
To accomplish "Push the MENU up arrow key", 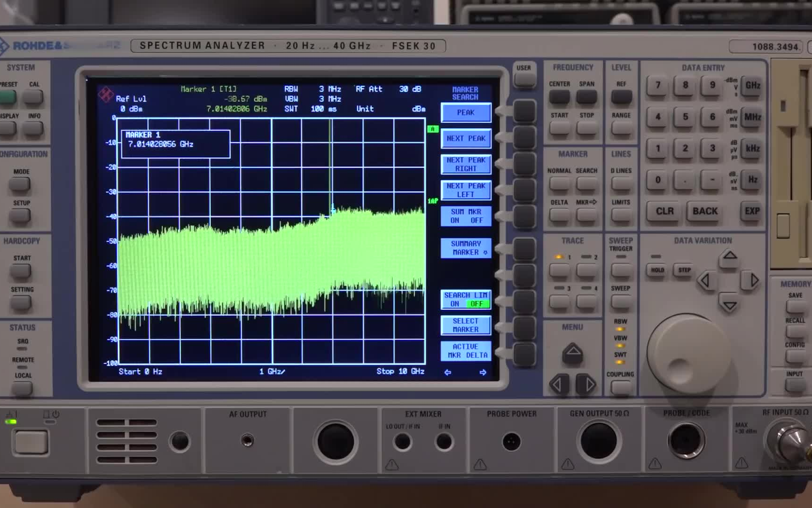I will pos(573,354).
